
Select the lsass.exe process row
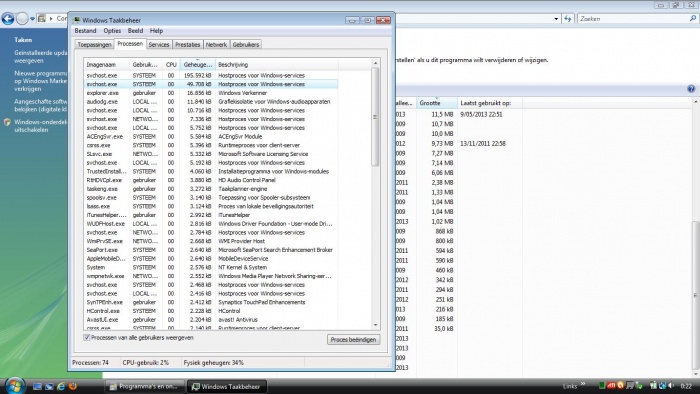(211, 206)
